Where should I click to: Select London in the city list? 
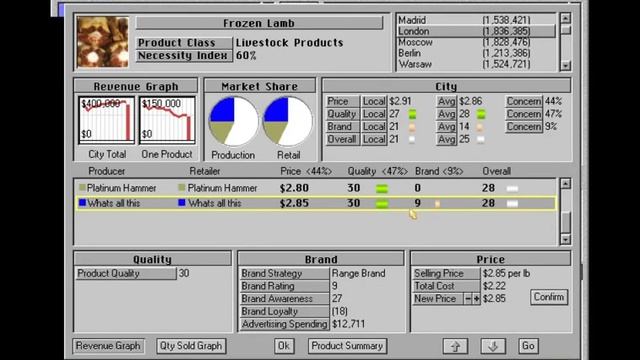476,31
